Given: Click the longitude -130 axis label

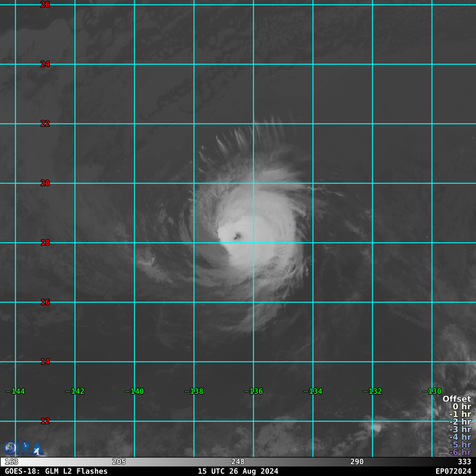Looking at the screenshot, I should pyautogui.click(x=432, y=392).
